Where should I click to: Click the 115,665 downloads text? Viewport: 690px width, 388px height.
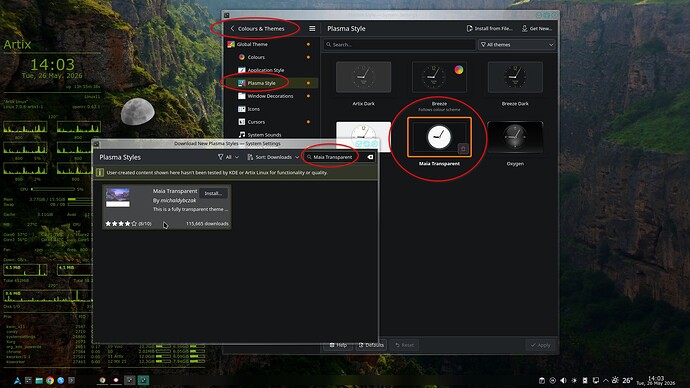[x=207, y=223]
